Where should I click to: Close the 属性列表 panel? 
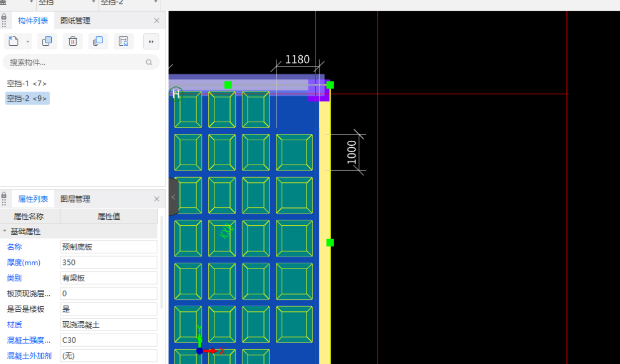[x=157, y=199]
